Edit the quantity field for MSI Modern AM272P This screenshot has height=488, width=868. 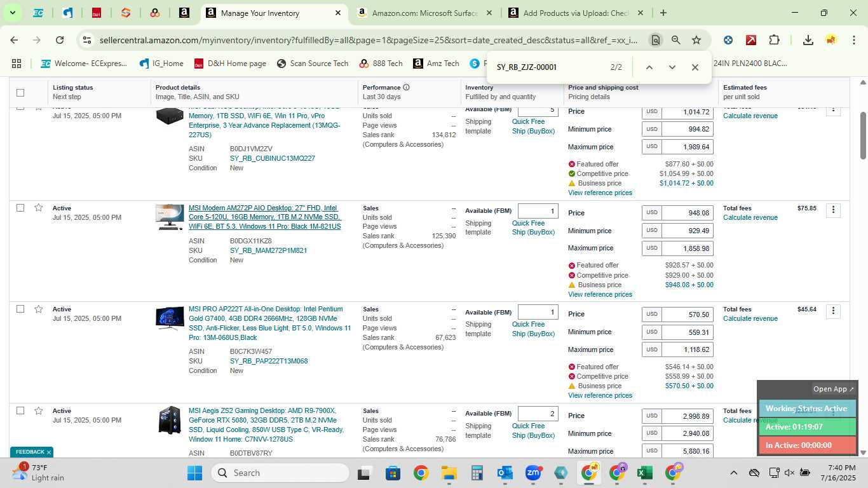(x=538, y=211)
